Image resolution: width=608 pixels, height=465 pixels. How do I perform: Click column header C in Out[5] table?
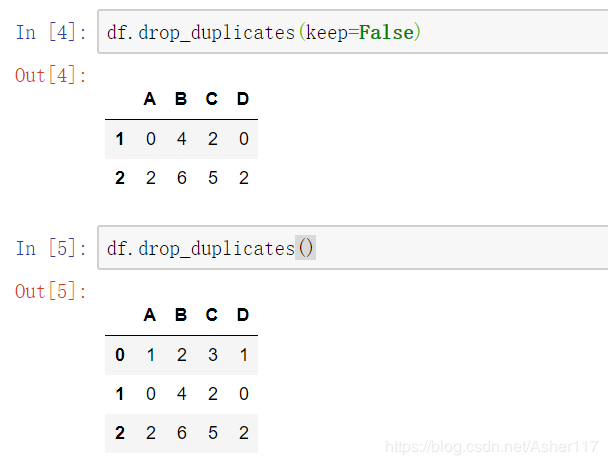(212, 315)
